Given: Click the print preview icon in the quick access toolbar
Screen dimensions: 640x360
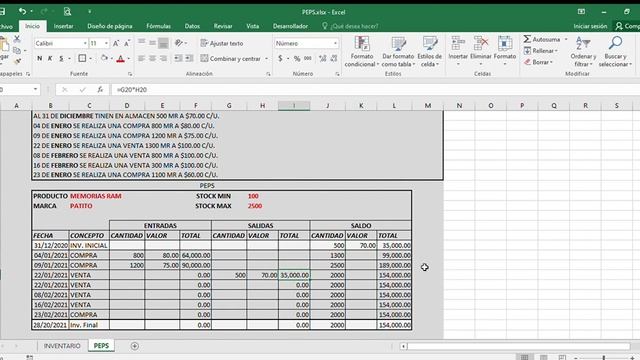Looking at the screenshot, I should click(x=67, y=11).
